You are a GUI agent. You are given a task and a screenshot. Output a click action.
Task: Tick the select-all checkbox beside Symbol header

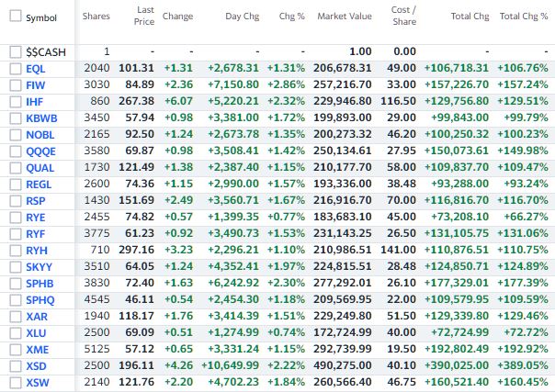coord(14,17)
